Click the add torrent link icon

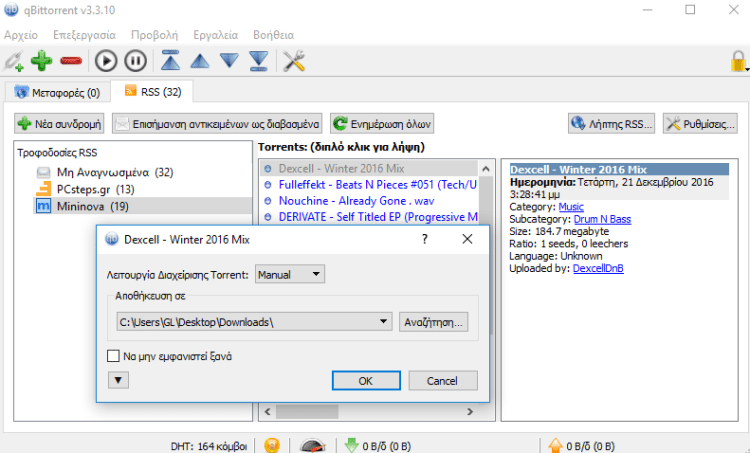[x=13, y=61]
